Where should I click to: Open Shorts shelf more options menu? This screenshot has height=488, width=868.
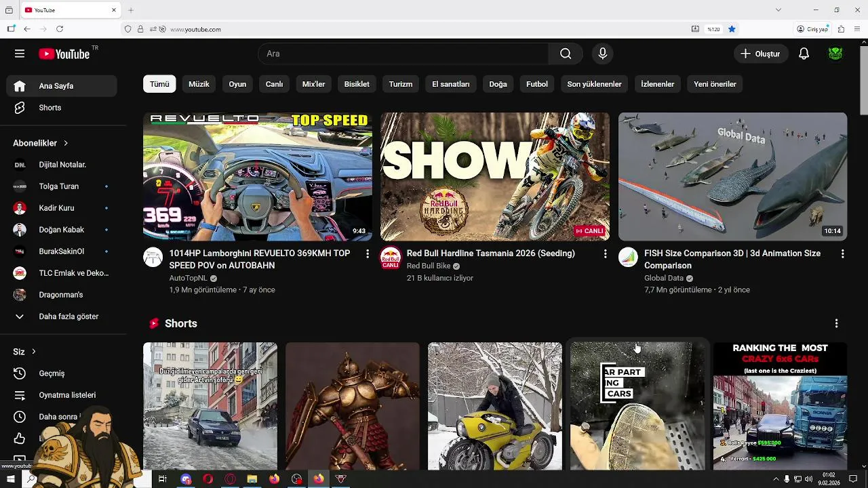click(x=836, y=323)
